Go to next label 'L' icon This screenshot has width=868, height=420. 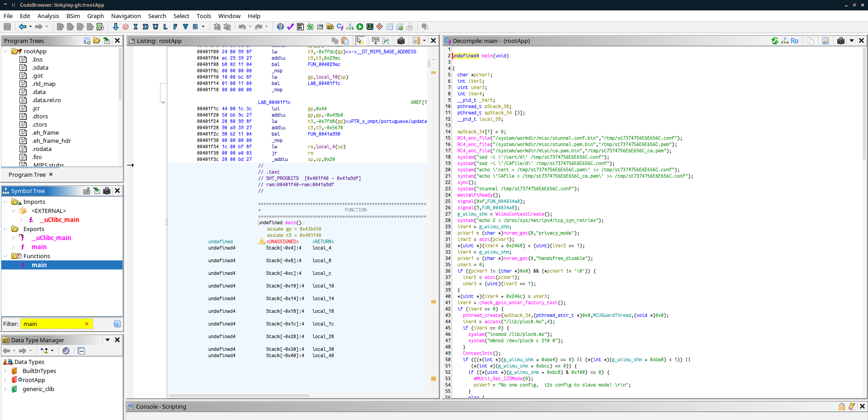coord(165,27)
